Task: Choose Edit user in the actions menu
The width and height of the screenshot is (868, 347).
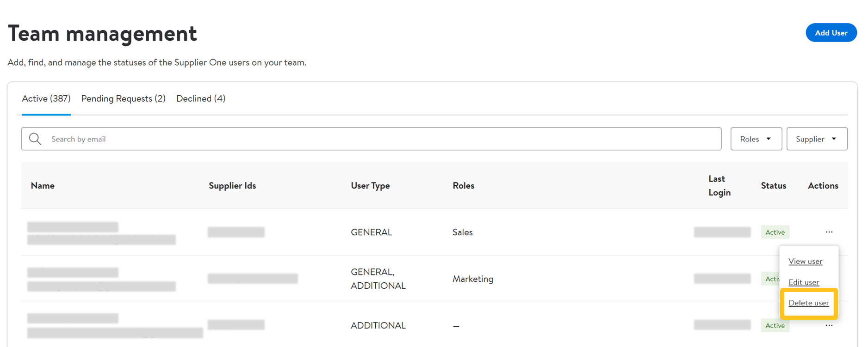Action: (x=804, y=282)
